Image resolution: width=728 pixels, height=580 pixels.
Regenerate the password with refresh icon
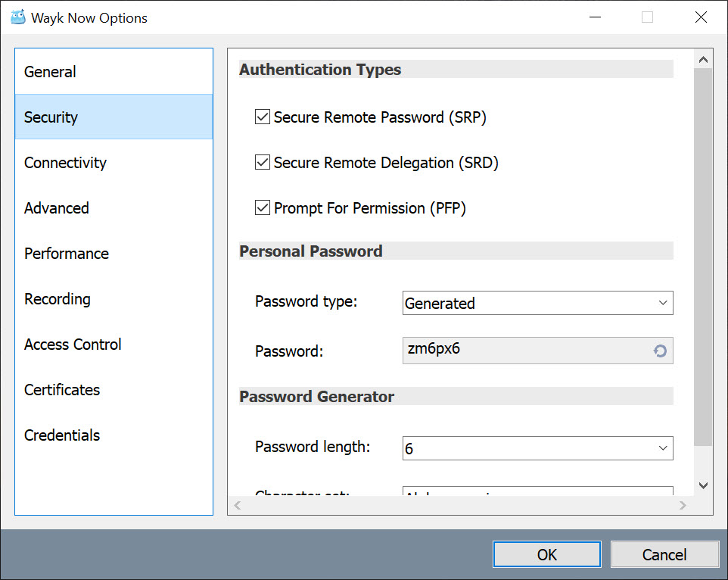[660, 351]
